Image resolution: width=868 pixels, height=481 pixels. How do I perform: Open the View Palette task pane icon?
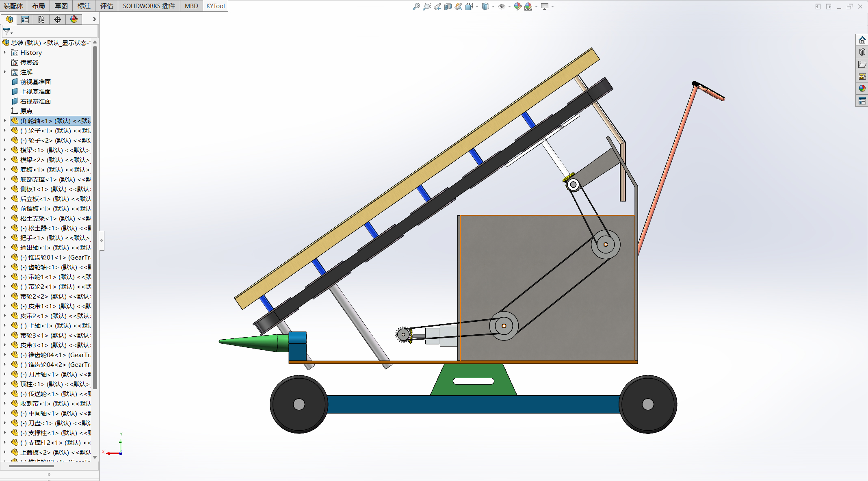(x=862, y=76)
